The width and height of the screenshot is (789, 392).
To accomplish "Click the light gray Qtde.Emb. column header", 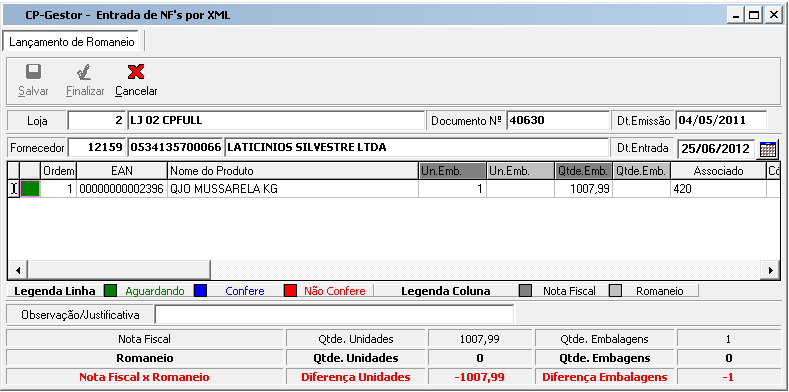I will (642, 171).
